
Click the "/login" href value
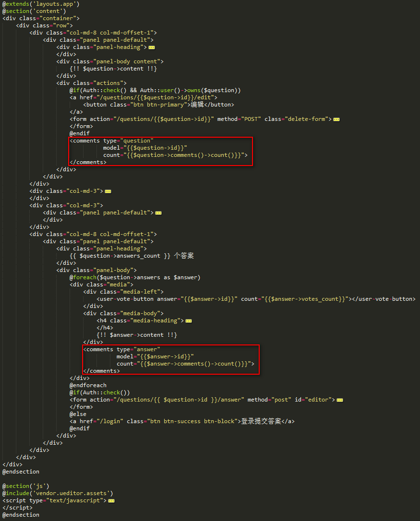coord(110,421)
